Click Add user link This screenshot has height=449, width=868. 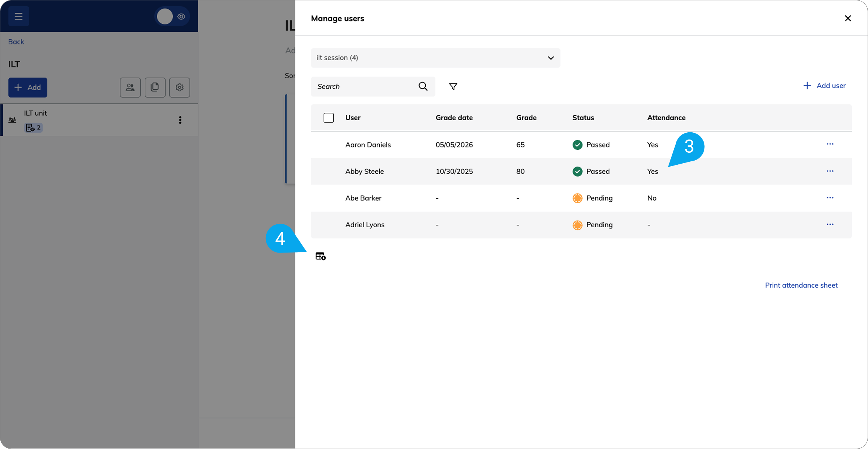pos(824,86)
